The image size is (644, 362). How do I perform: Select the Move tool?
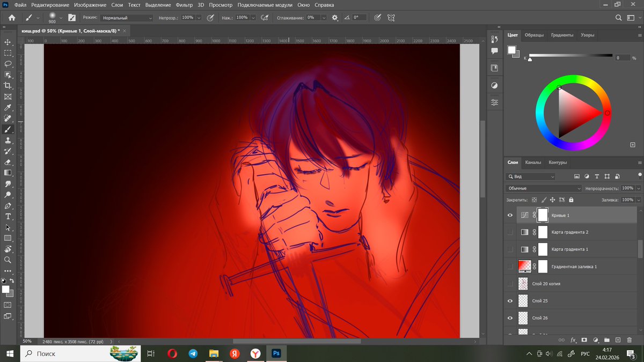(8, 42)
